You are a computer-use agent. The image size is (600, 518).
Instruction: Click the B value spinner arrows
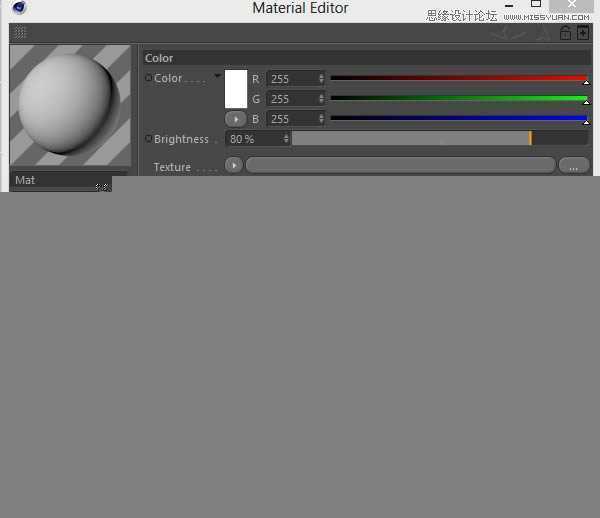coord(321,119)
